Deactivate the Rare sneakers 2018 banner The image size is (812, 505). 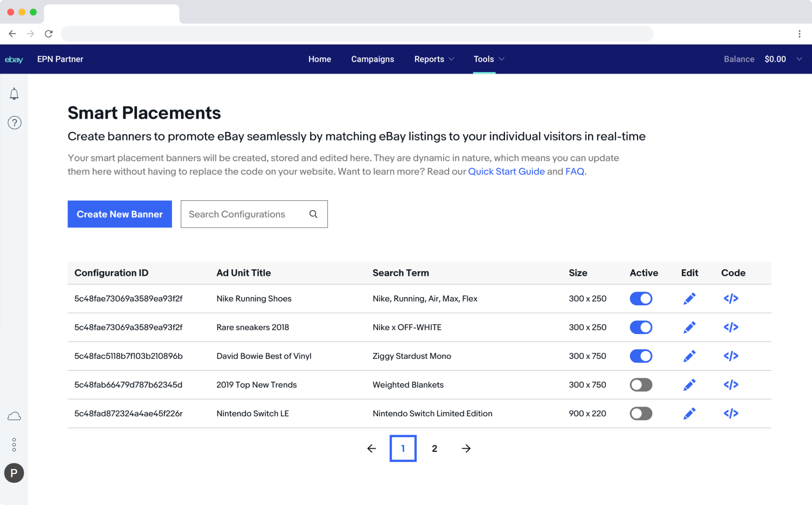click(641, 328)
